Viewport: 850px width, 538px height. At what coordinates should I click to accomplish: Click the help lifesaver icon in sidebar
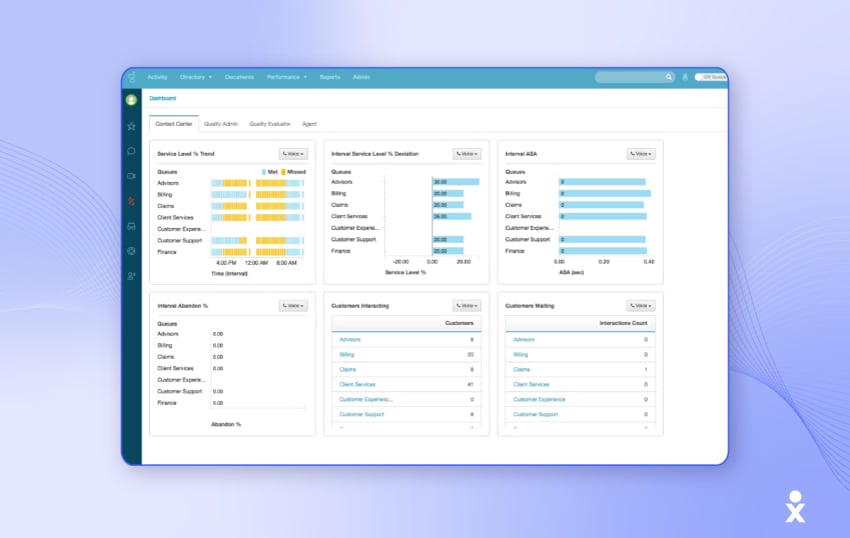pos(131,250)
